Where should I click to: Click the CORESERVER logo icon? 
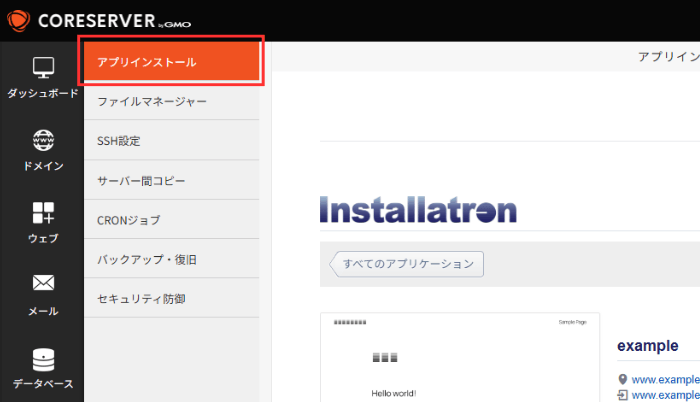(18, 21)
